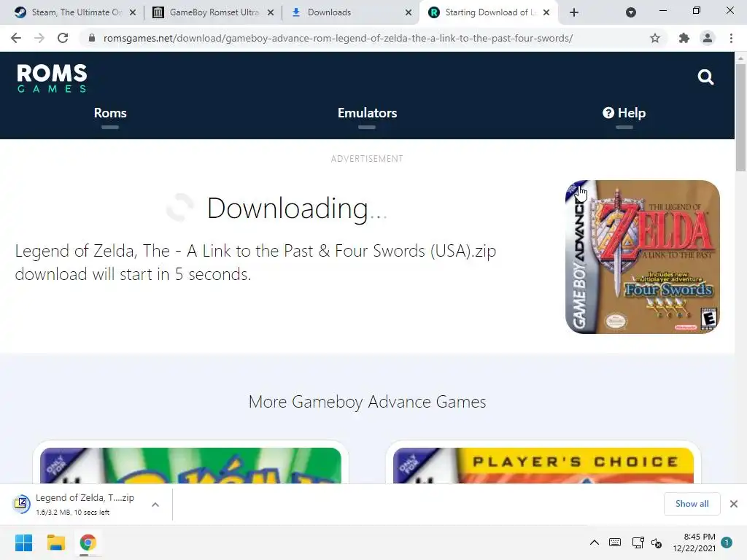The height and width of the screenshot is (560, 747).
Task: Show hidden system tray icons
Action: click(x=594, y=542)
